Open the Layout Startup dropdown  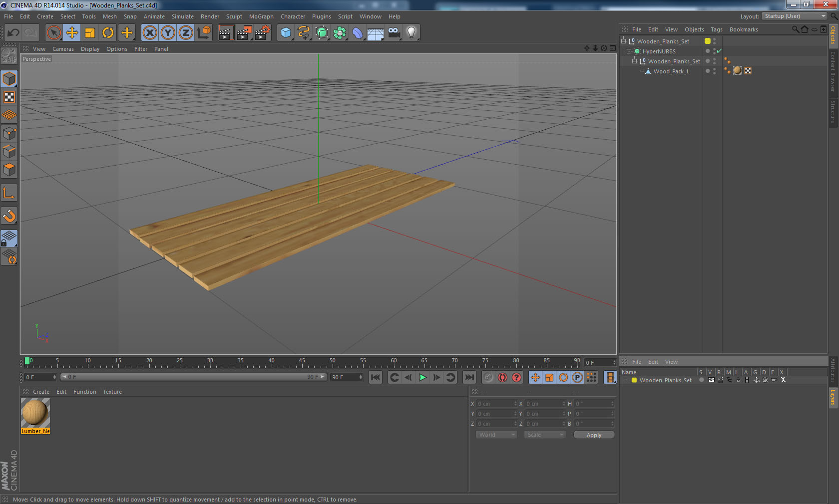pyautogui.click(x=795, y=16)
